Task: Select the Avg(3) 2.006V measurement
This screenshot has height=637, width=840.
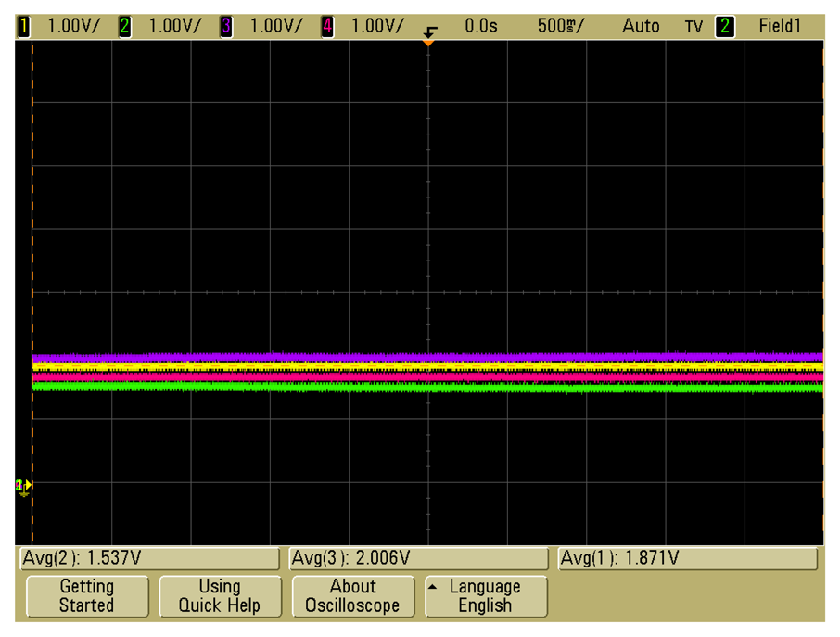Action: pos(419,558)
